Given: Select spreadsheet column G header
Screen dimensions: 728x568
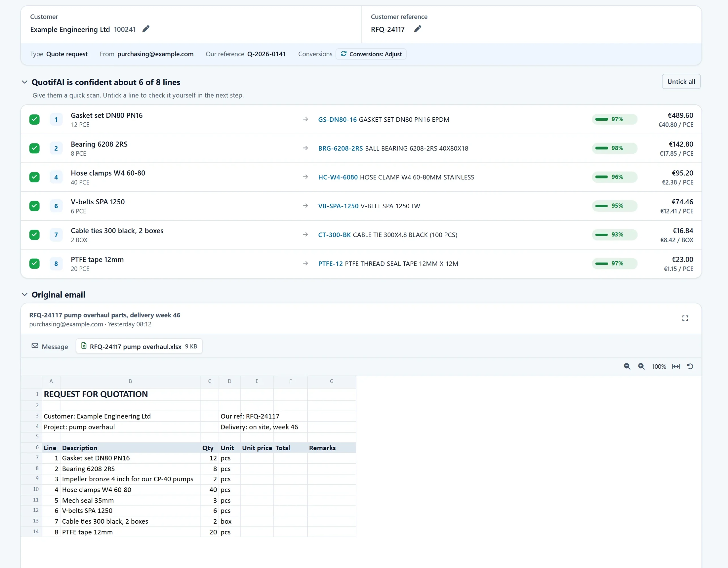Looking at the screenshot, I should click(x=332, y=381).
